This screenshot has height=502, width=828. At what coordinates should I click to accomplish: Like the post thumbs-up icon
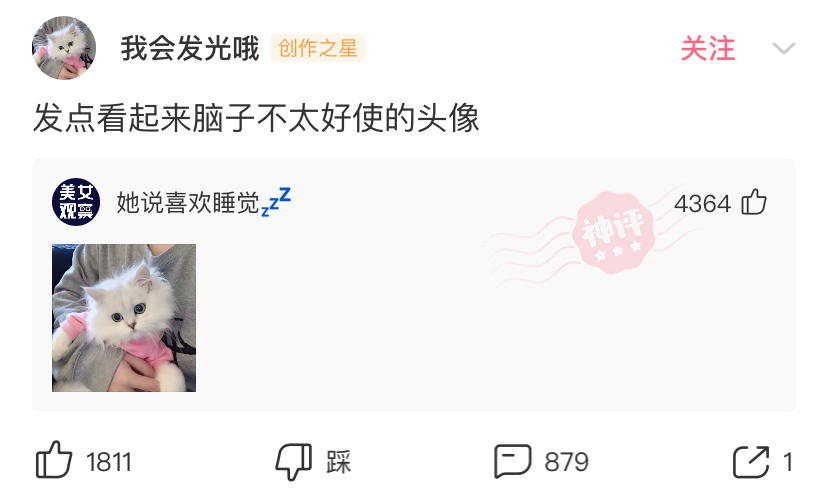tap(54, 460)
